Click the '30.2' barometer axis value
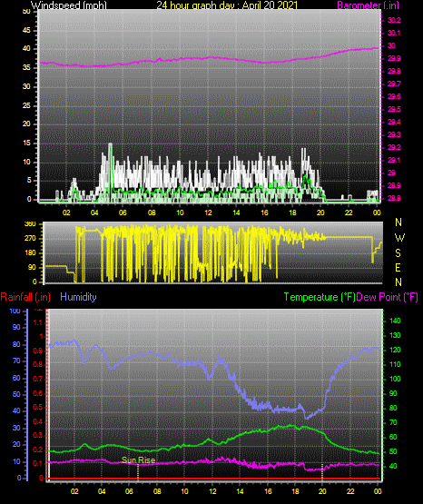423x504 pixels. tap(394, 20)
